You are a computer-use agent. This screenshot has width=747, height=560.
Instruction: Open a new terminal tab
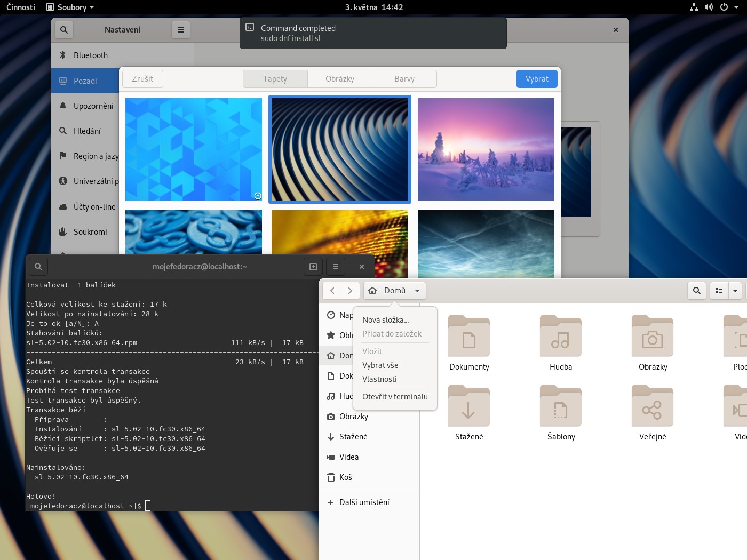click(313, 267)
